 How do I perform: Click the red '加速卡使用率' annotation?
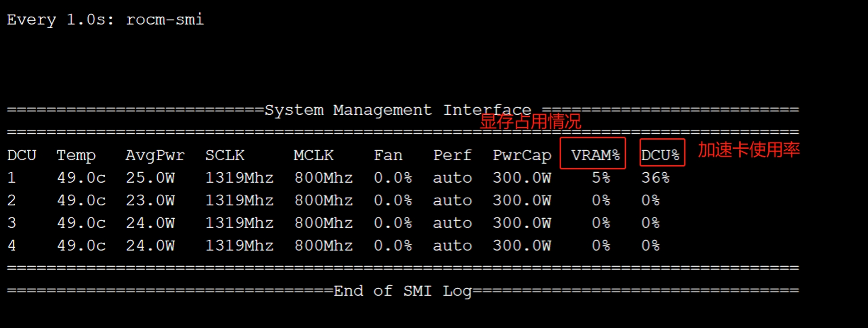click(x=749, y=149)
